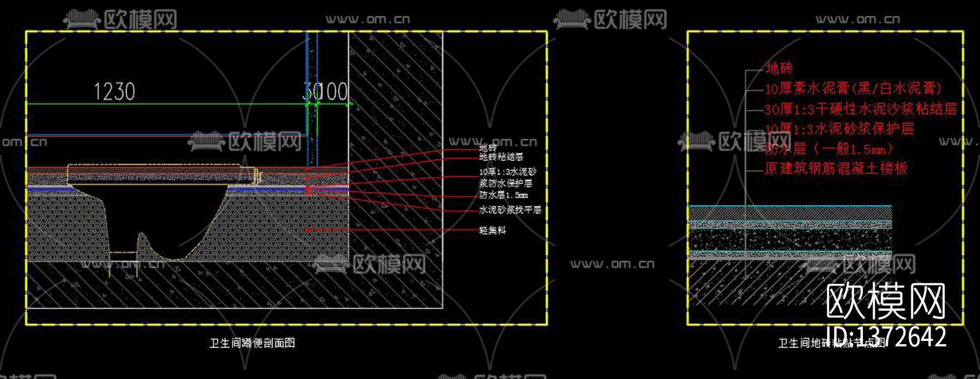980x379 pixels.
Task: Select the 1230 dimension text
Action: tap(114, 91)
